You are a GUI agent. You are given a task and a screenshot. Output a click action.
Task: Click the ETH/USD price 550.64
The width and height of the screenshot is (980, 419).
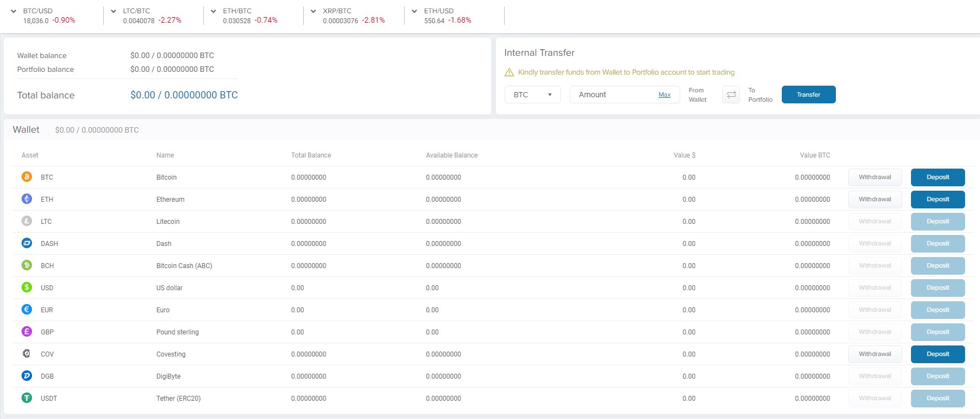tap(434, 21)
